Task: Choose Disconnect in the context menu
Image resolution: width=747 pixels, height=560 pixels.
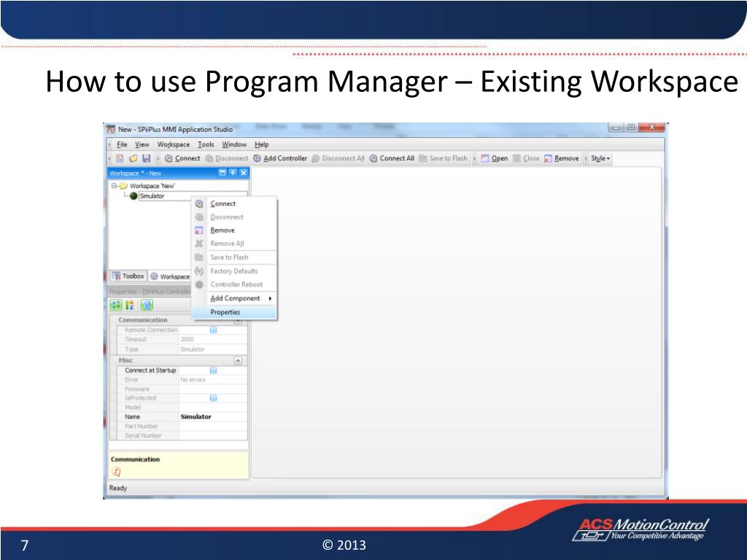Action: coord(233,217)
